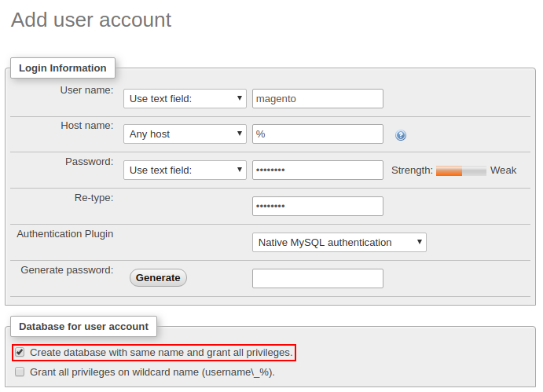Click the Generate password label
This screenshot has height=392, width=543.
point(67,269)
